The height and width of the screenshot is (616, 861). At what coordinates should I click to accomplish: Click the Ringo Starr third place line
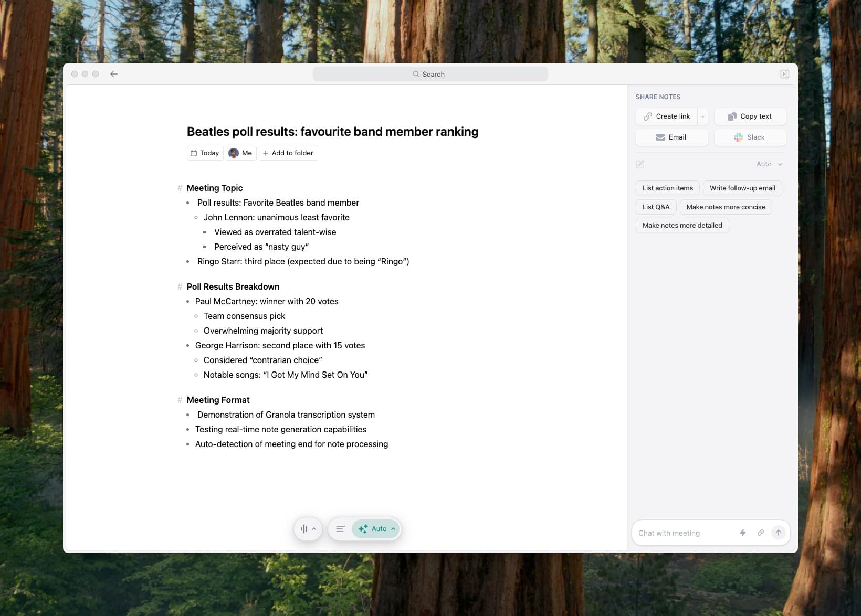tap(303, 261)
